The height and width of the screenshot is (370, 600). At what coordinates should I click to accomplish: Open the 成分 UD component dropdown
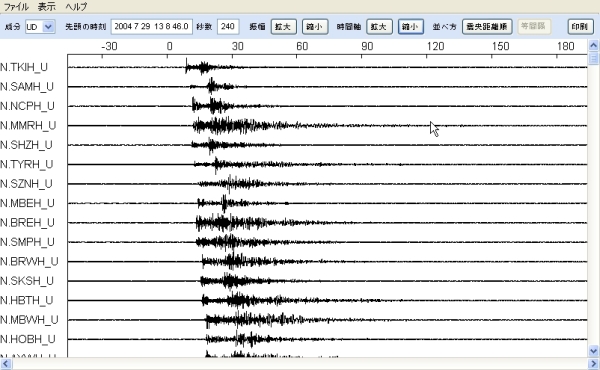[40, 27]
